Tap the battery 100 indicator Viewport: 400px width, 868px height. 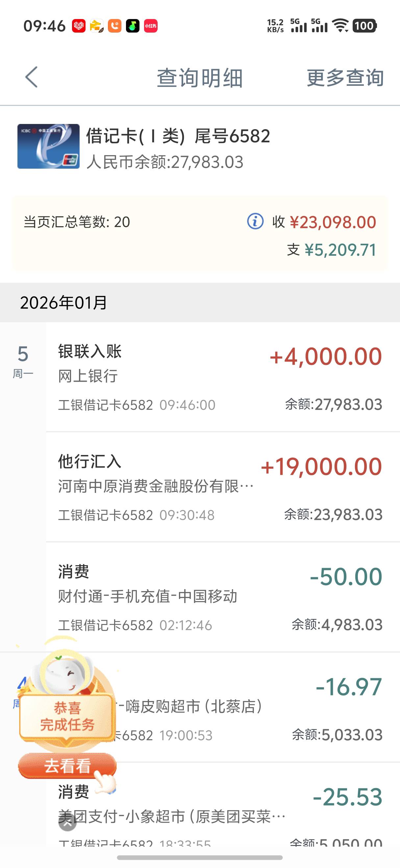point(364,26)
